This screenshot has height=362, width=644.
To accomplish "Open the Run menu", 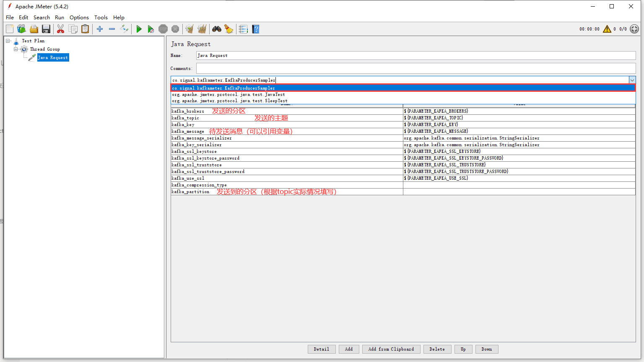I will [x=60, y=17].
